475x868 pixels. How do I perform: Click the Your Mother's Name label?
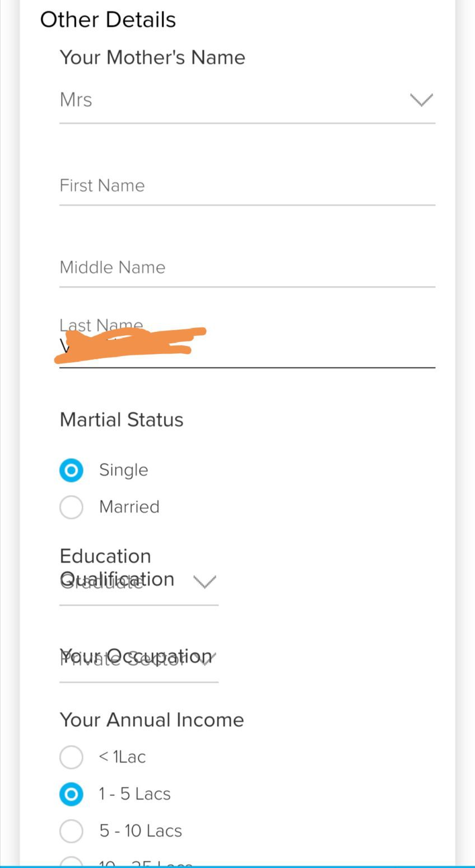pyautogui.click(x=152, y=58)
